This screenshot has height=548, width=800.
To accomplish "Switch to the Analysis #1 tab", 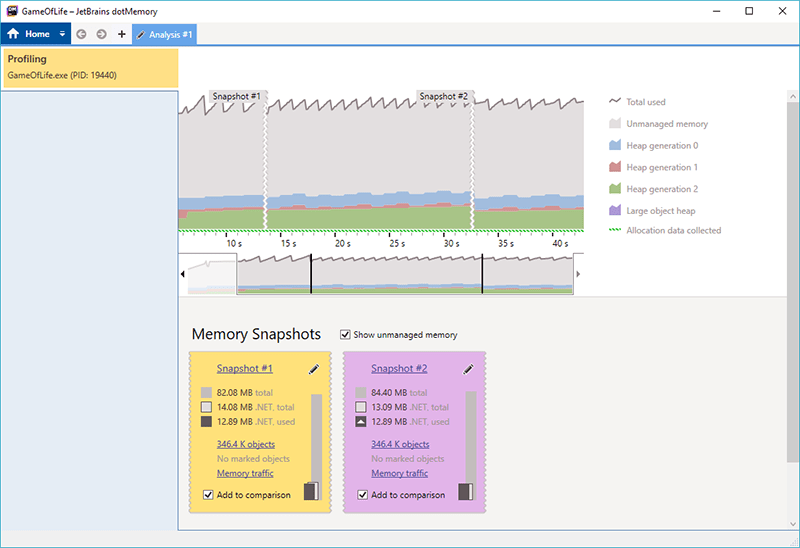I will pyautogui.click(x=165, y=34).
